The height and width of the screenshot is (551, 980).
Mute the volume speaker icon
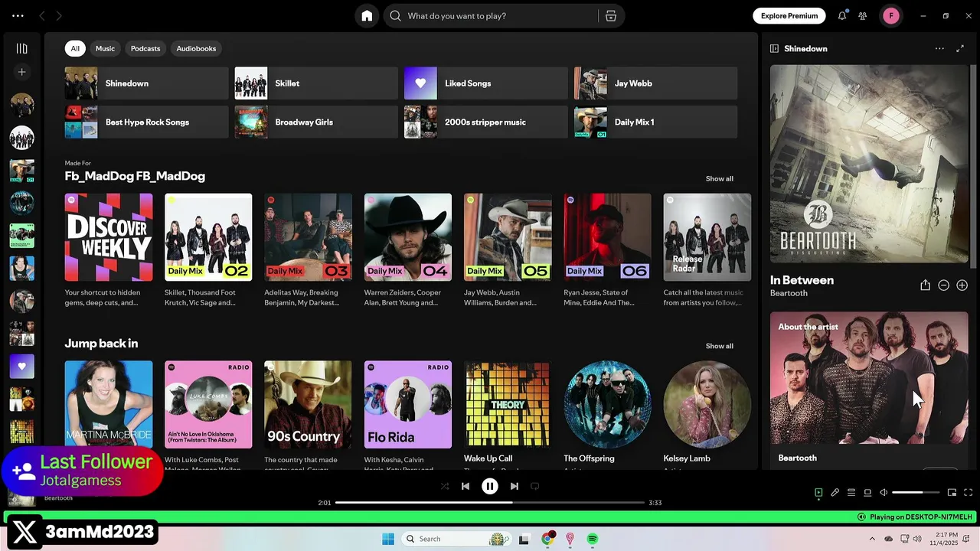(884, 493)
